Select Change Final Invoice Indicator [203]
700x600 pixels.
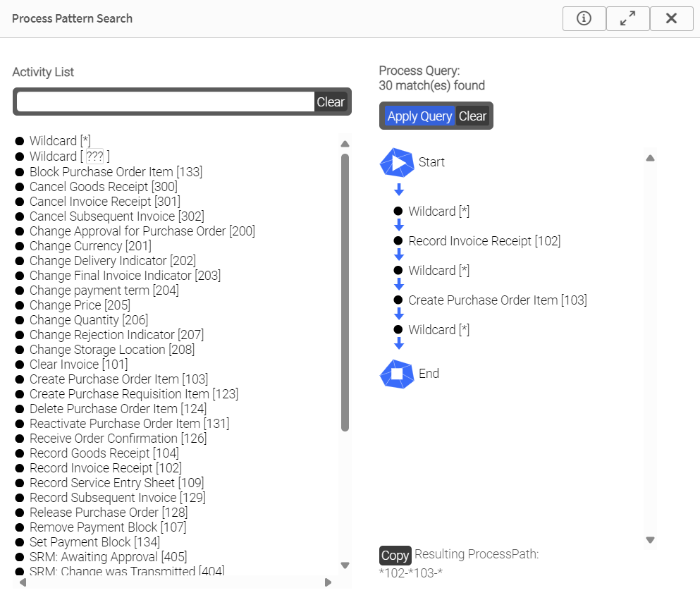[x=125, y=276]
